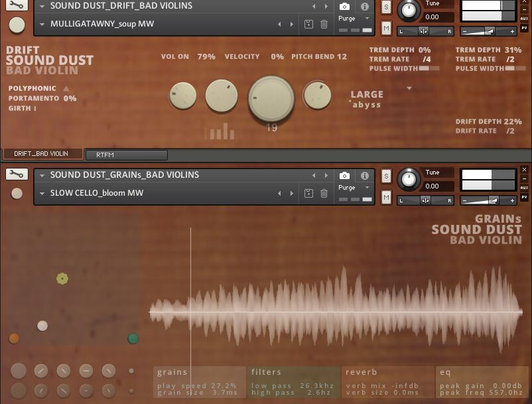Image resolution: width=532 pixels, height=404 pixels.
Task: Load next snapshot after SLOW CELLO_bloom MW
Action: [292, 193]
